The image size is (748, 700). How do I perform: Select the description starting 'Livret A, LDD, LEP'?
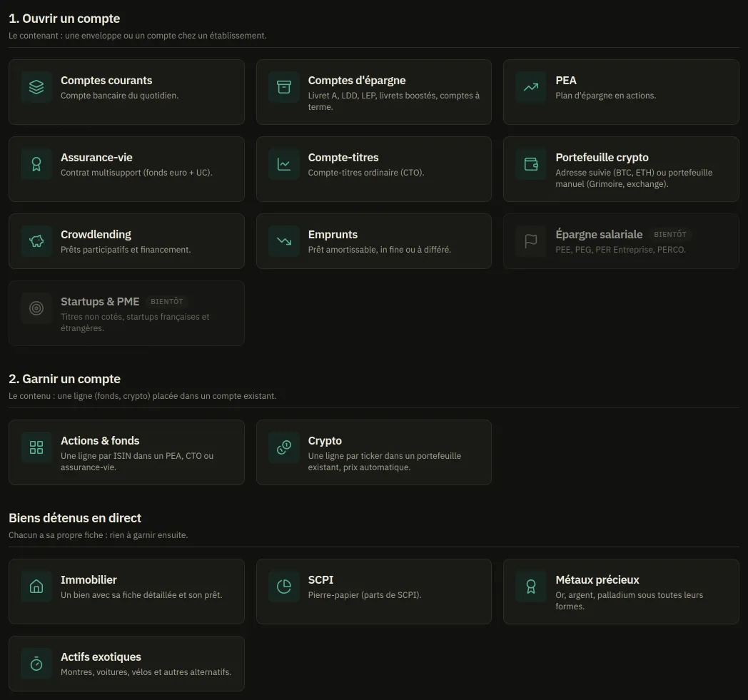click(x=394, y=101)
